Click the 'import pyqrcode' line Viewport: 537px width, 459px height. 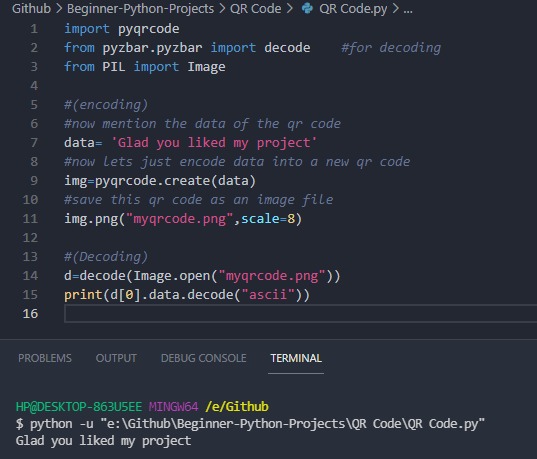(122, 29)
